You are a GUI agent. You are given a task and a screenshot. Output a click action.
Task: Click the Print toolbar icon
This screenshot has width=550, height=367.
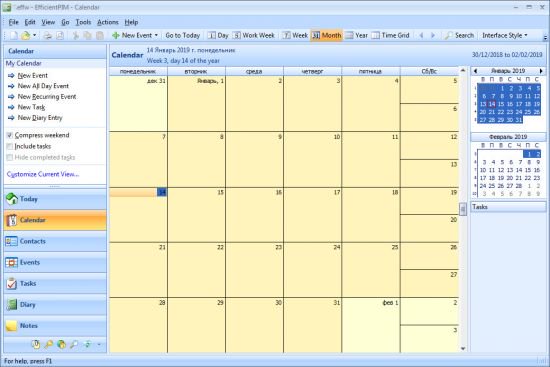click(47, 35)
